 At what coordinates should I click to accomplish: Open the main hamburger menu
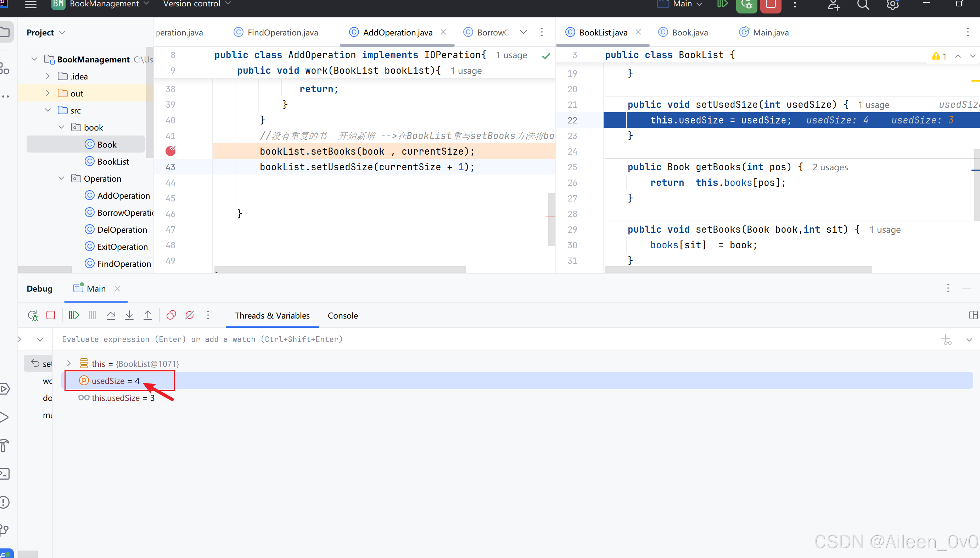point(30,4)
